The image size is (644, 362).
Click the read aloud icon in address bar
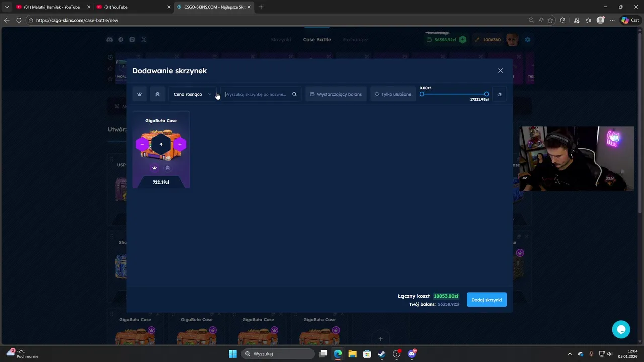[541, 20]
